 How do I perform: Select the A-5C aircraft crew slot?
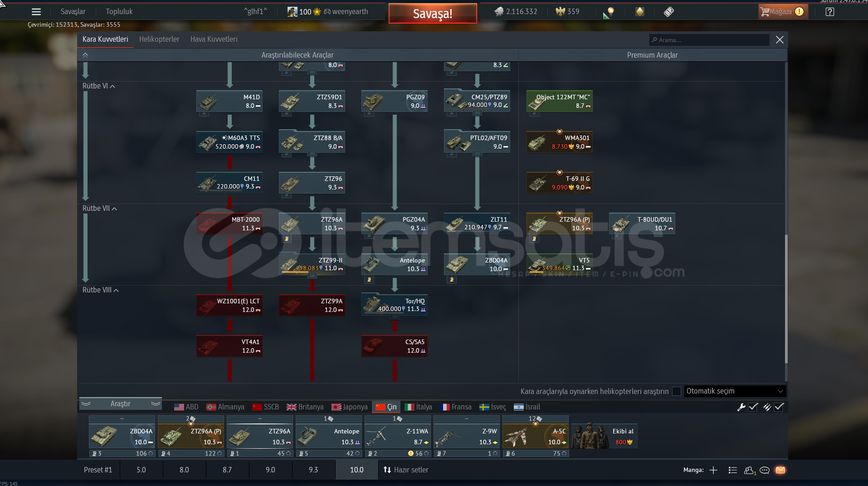[535, 436]
